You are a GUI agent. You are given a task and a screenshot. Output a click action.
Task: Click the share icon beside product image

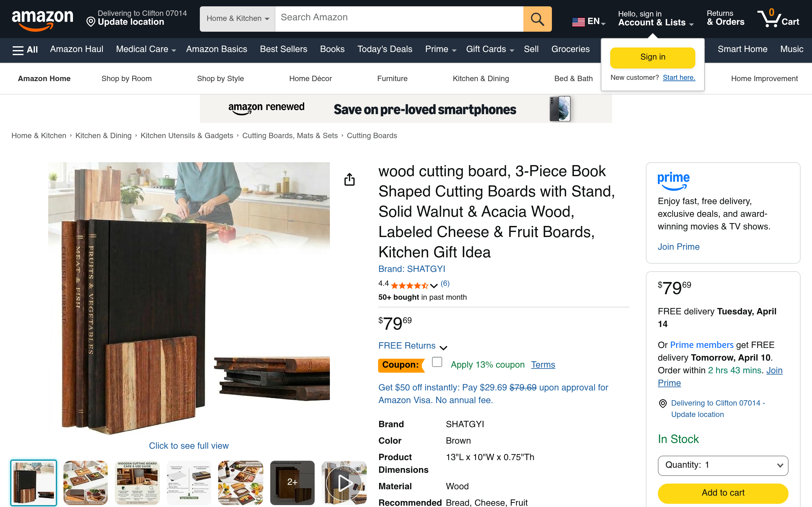[349, 179]
